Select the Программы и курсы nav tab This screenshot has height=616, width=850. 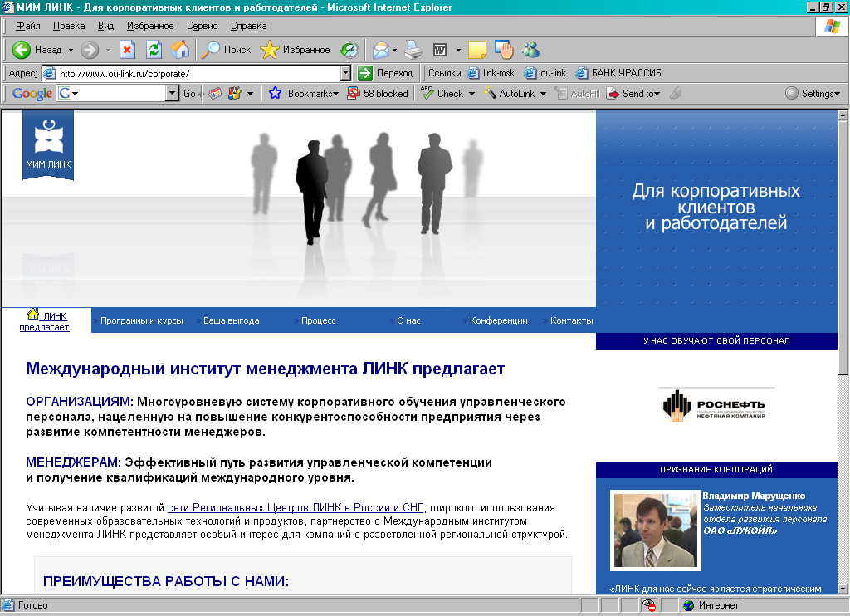coord(141,320)
